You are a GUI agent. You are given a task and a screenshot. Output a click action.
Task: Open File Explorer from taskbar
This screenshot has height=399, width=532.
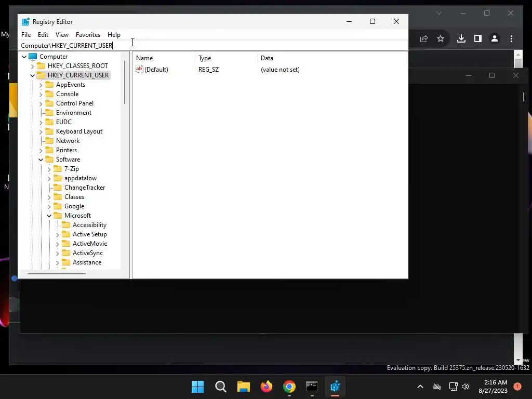[244, 387]
